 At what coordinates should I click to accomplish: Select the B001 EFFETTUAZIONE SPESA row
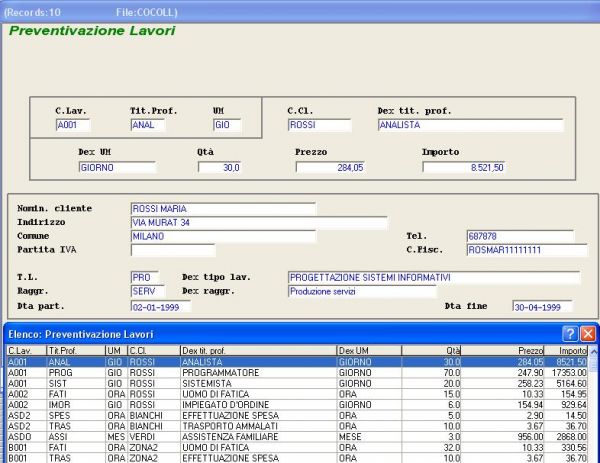(x=297, y=458)
